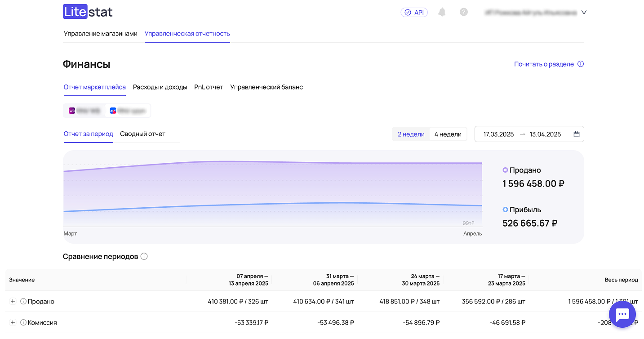The height and width of the screenshot is (339, 644).
Task: Toggle the Wildberries store filter chip
Action: click(x=84, y=111)
